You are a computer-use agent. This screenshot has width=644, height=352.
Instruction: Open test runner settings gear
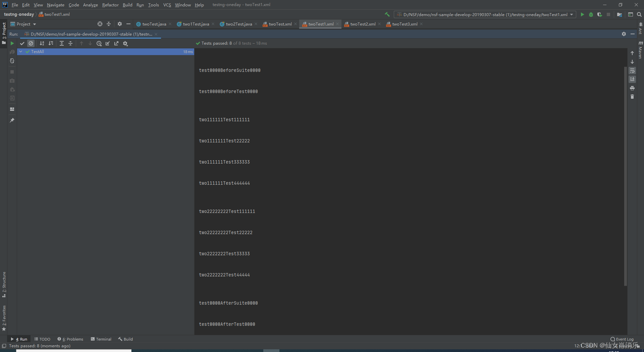[x=125, y=43]
